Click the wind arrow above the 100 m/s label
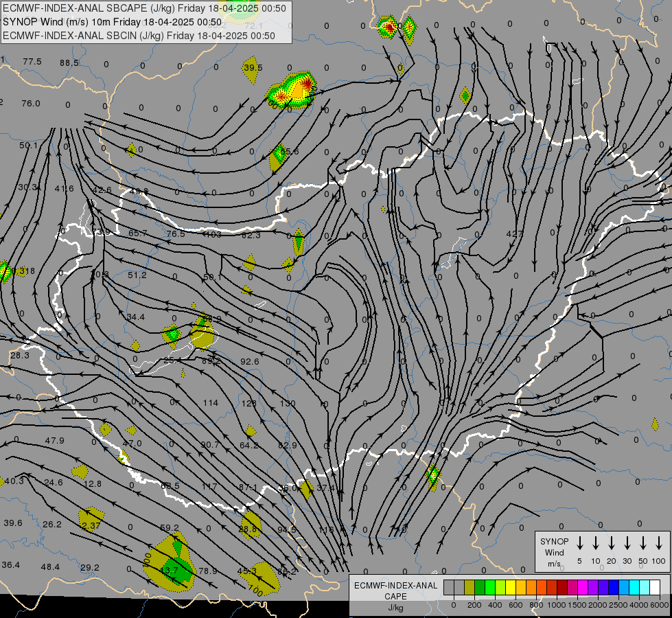 (x=659, y=543)
